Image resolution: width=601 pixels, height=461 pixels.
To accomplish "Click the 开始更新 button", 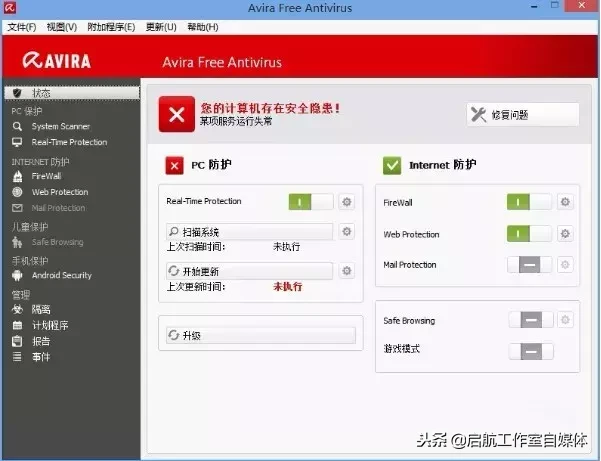I will click(250, 271).
